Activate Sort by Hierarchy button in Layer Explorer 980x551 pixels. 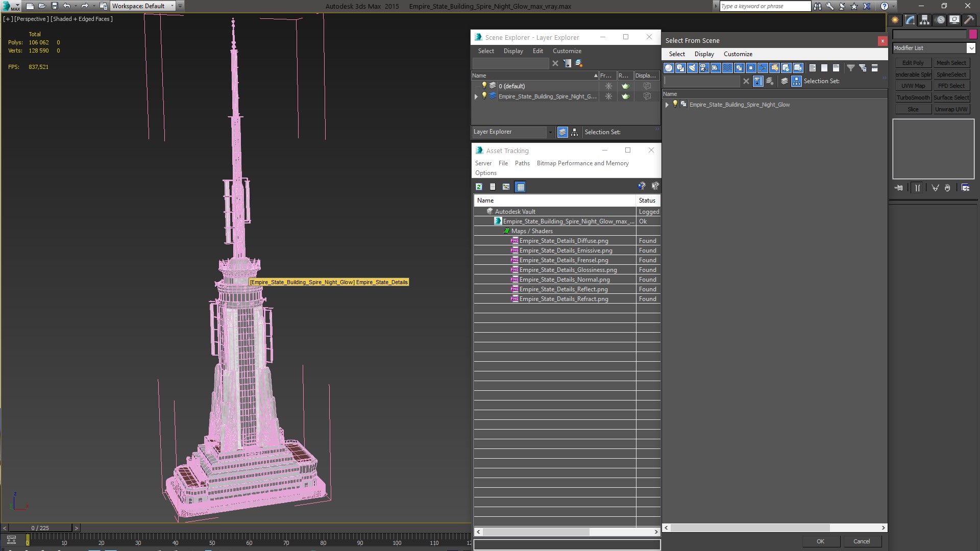(x=575, y=132)
